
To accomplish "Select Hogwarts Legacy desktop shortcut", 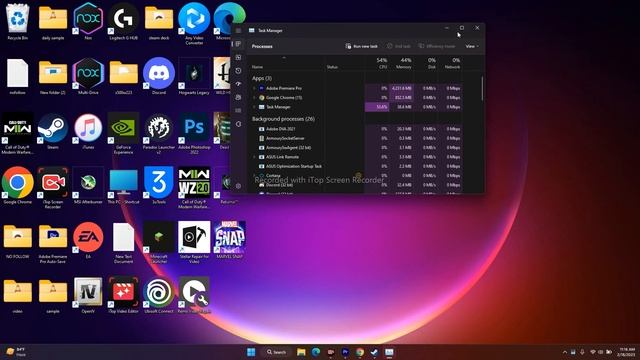I will click(x=194, y=76).
